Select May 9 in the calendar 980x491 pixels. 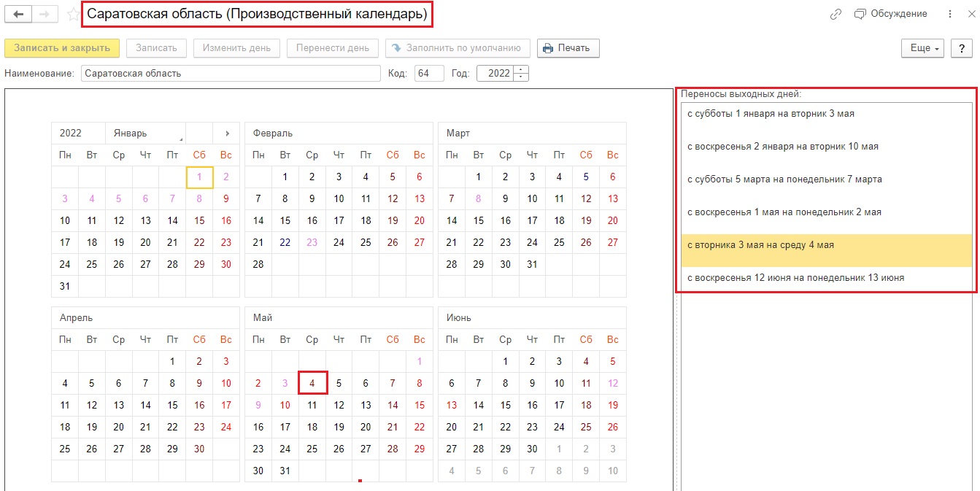(258, 405)
